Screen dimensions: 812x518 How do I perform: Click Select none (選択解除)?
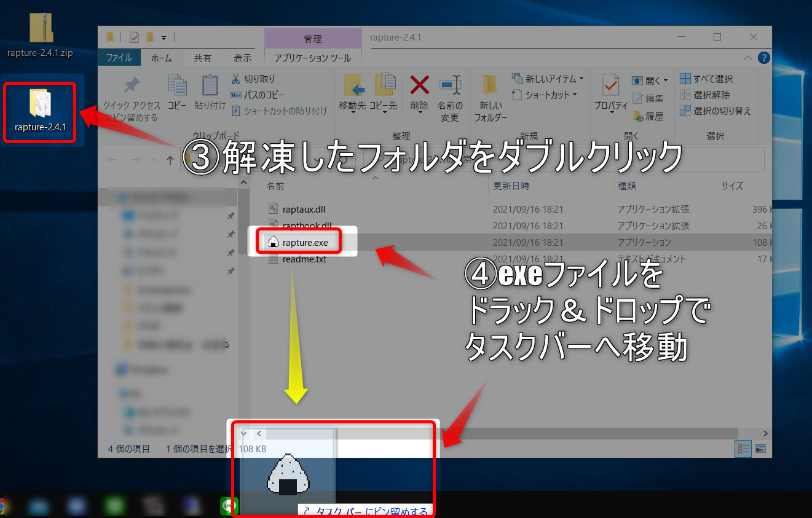705,95
